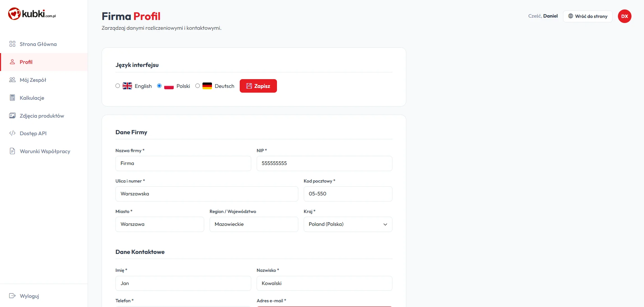Click the Ulica i numer field
The height and width of the screenshot is (307, 644).
pos(207,194)
